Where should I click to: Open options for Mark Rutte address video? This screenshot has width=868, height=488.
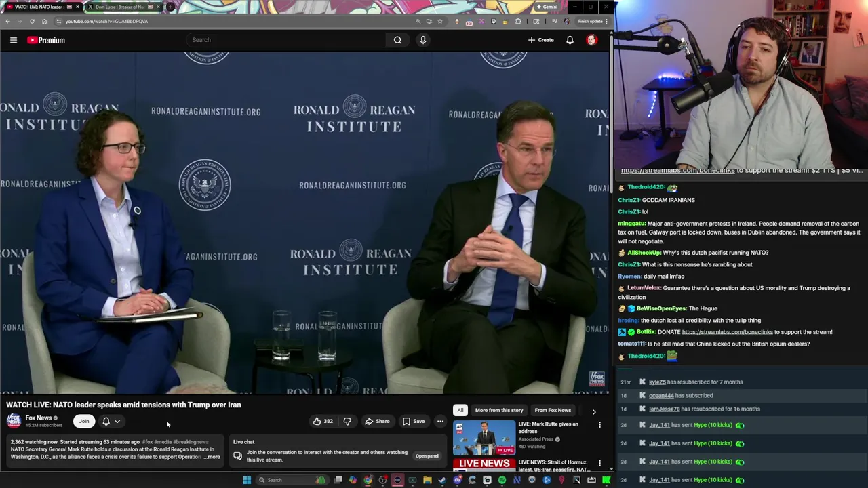[x=599, y=425]
